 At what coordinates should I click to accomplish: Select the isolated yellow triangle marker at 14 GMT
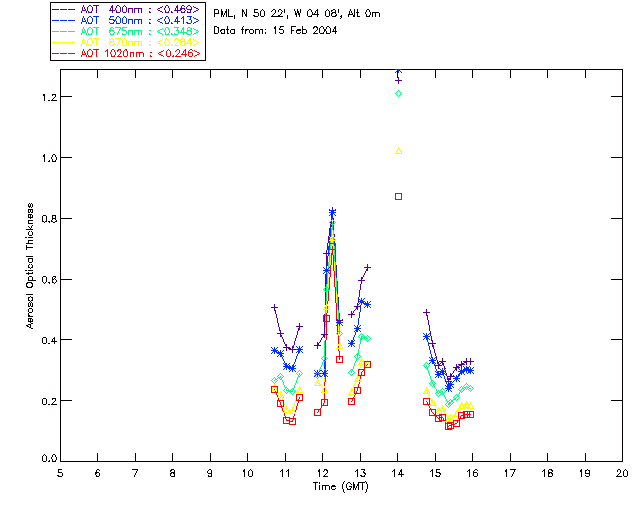(399, 151)
